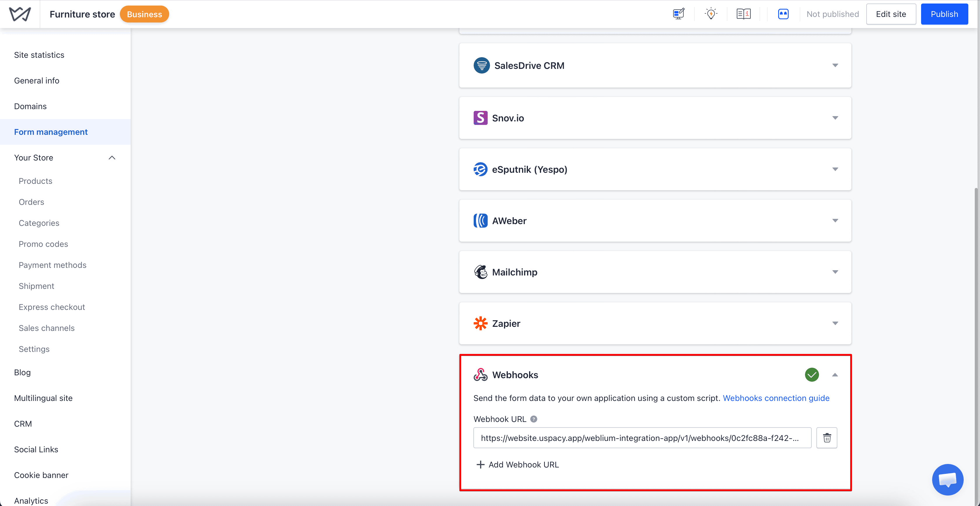Open General info in sidebar

tap(36, 81)
